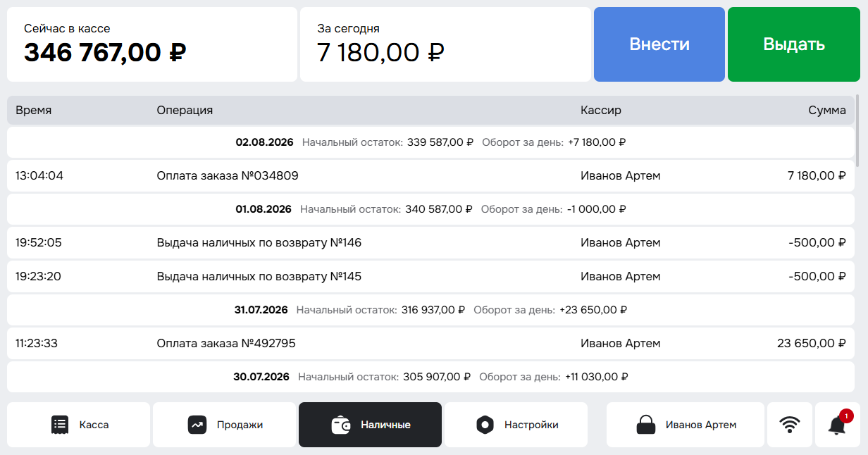Open the Касса receipt icon
The image size is (868, 455).
(60, 425)
